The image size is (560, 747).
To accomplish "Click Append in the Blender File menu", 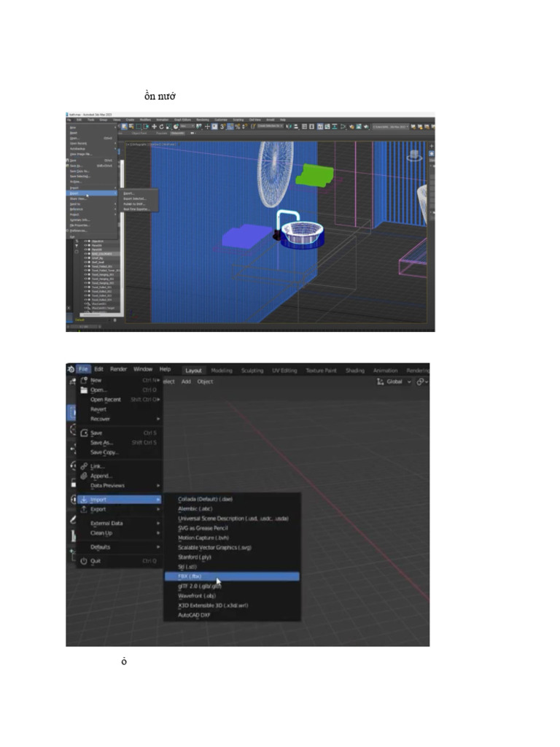I will [120, 476].
